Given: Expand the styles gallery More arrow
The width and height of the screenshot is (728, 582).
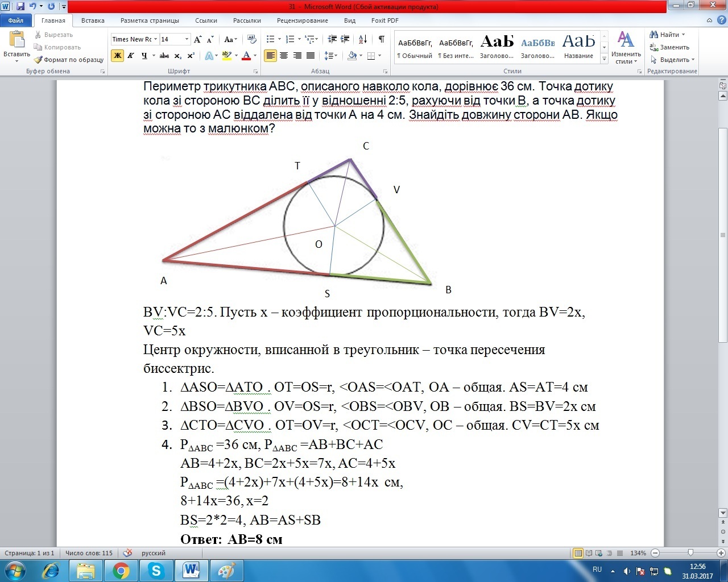Looking at the screenshot, I should 604,59.
